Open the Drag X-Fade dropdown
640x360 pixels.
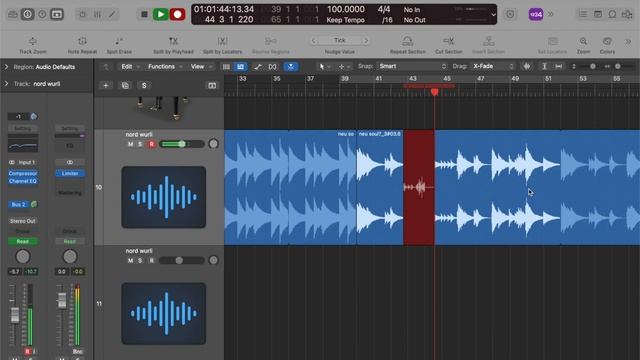pos(493,66)
